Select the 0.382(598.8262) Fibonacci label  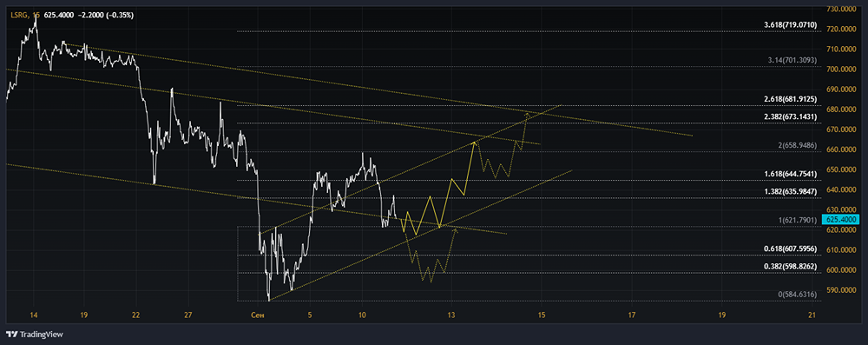point(789,266)
